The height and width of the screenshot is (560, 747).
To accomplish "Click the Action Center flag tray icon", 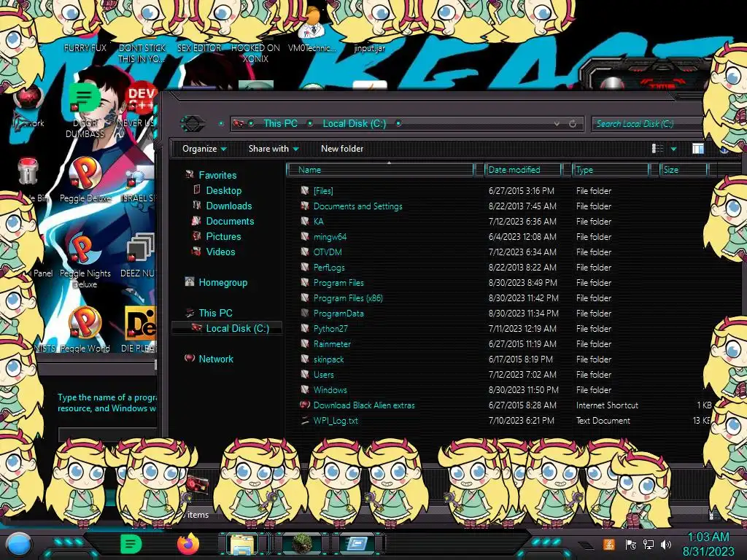I will coord(631,544).
